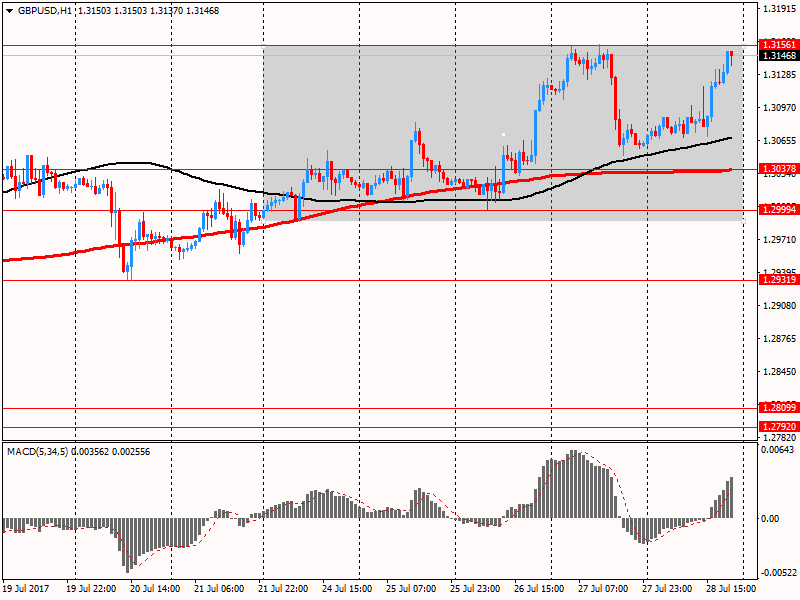
Task: Click the red 1.29994 level price tag
Action: tap(779, 210)
